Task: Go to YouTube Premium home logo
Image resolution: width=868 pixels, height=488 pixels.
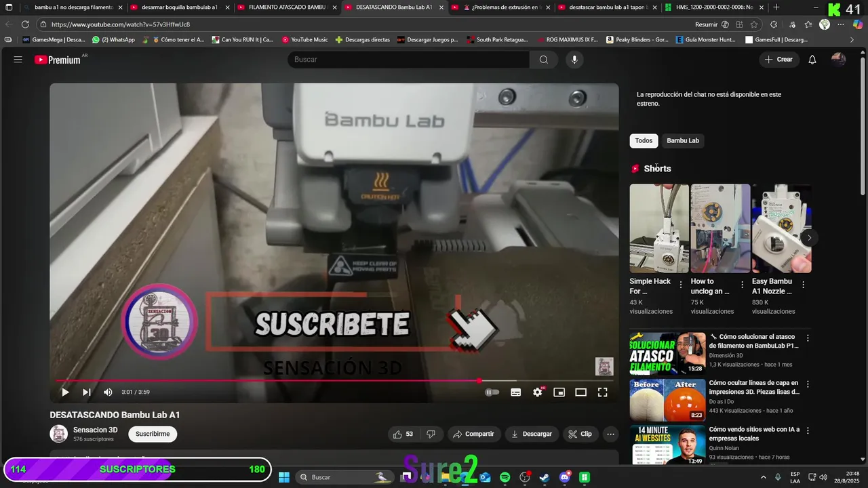Action: tap(58, 60)
